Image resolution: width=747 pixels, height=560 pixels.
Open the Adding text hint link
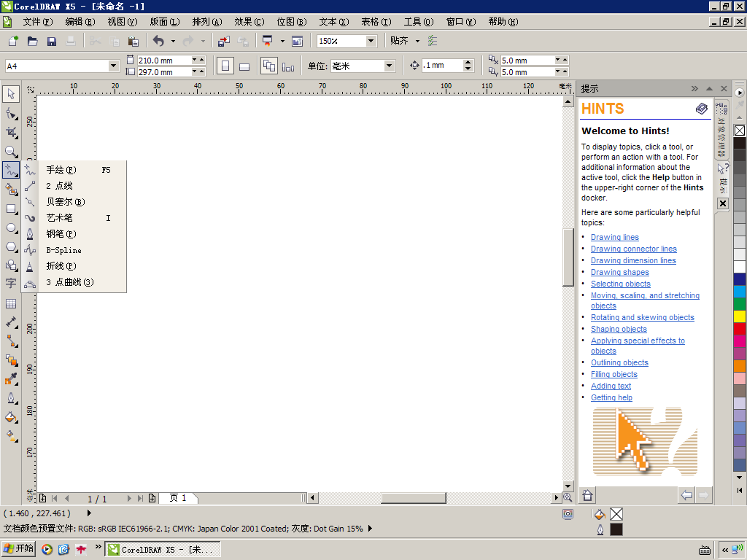click(x=611, y=386)
